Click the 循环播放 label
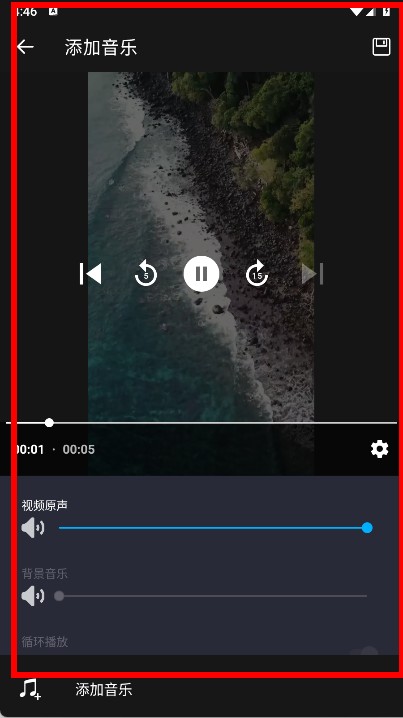Image resolution: width=403 pixels, height=718 pixels. (x=44, y=642)
